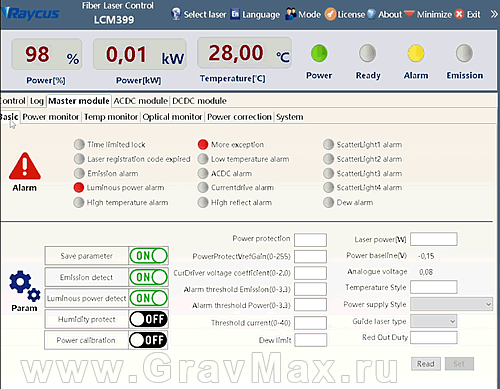The width and height of the screenshot is (500, 389).
Task: Open the DCDC module tab
Action: coord(199,101)
